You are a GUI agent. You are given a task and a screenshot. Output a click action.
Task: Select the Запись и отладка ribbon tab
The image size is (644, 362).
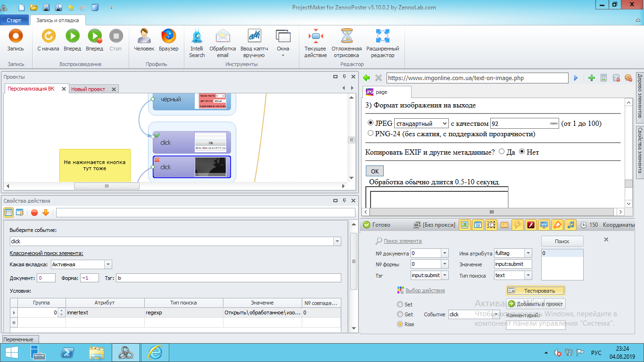coord(58,20)
